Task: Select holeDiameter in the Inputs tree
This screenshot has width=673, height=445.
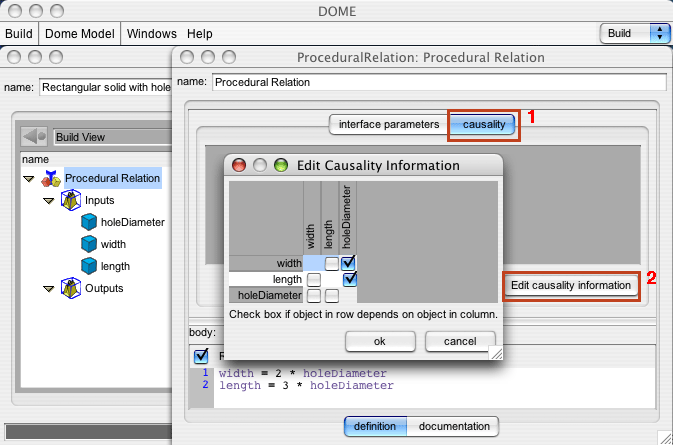Action: tap(132, 222)
